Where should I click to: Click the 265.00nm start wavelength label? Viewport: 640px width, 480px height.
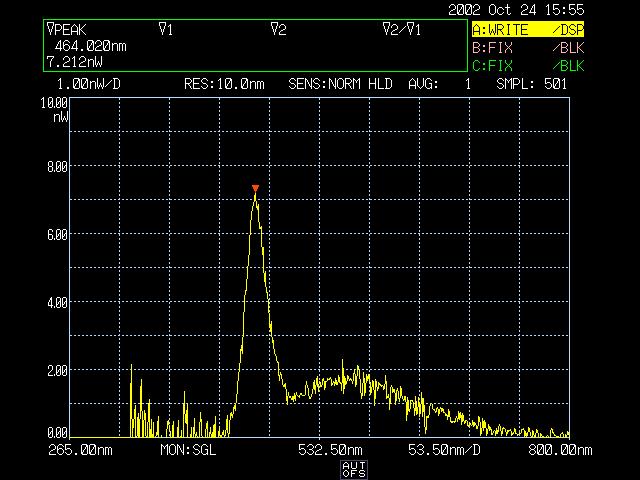(x=80, y=450)
